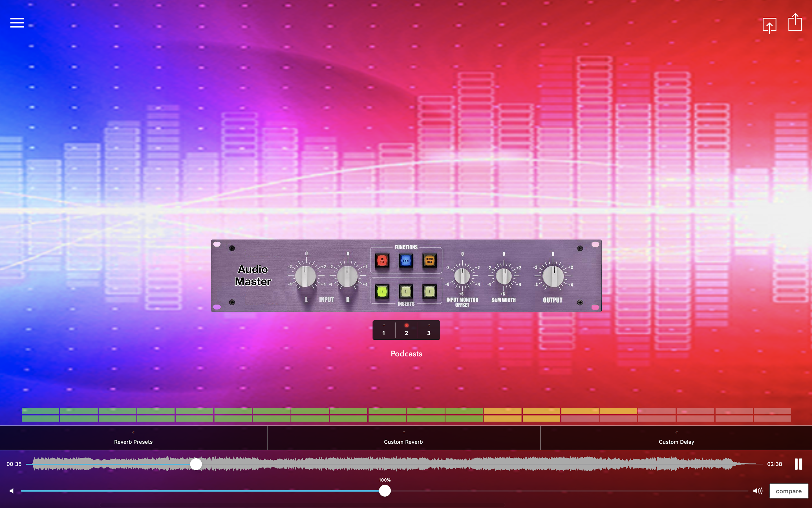Toggle the Insert 2 button on the rack
This screenshot has height=508, width=812.
tap(406, 291)
